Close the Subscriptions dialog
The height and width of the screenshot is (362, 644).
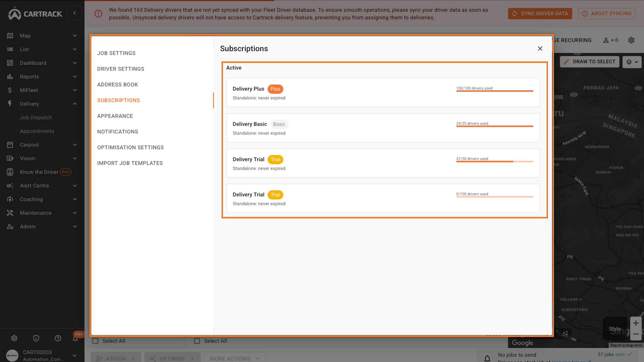[540, 49]
